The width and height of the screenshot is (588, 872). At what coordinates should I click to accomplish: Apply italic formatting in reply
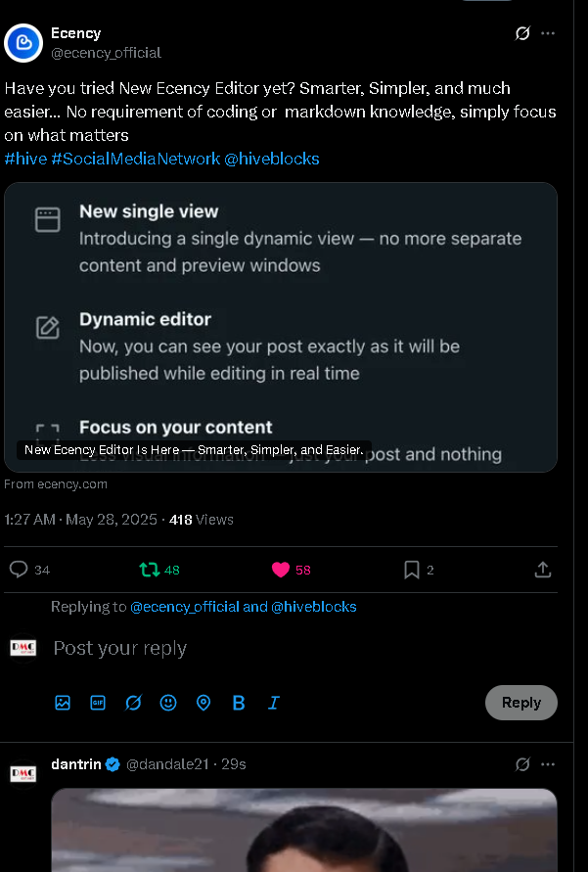tap(274, 703)
